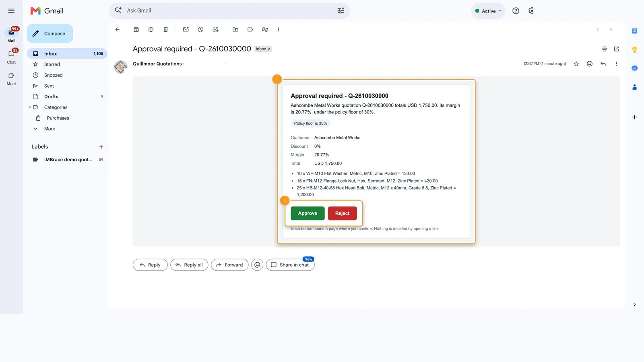
Task: Open Google Keep side panel
Action: [634, 49]
